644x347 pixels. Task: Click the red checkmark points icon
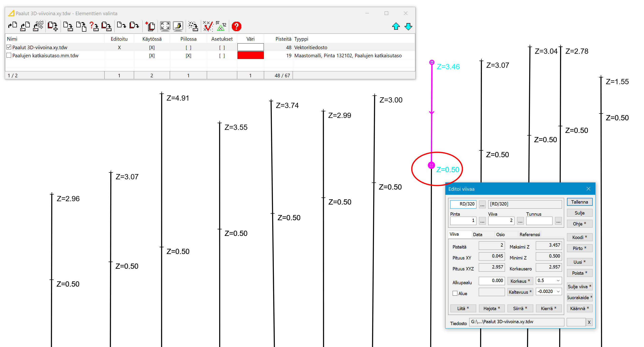208,26
